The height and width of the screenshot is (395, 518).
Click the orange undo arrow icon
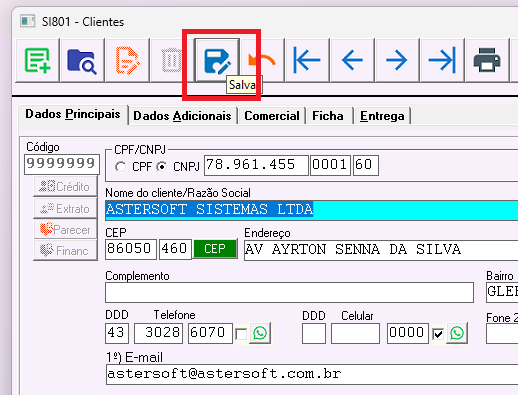pyautogui.click(x=262, y=60)
